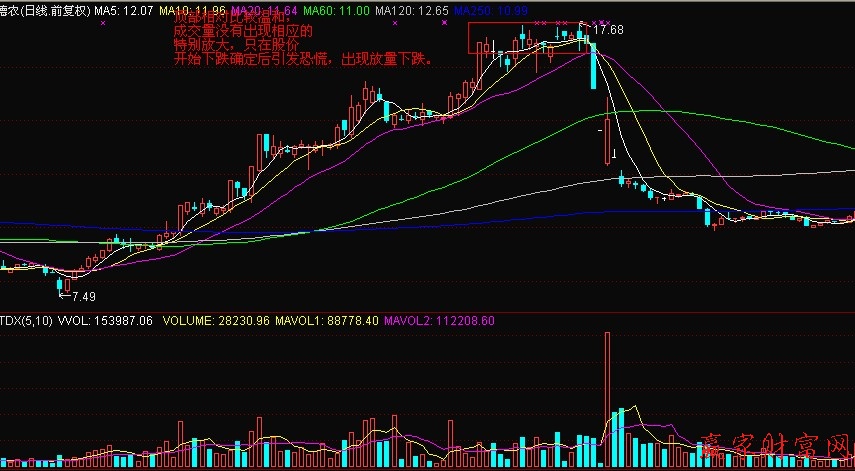
Task: Click the 赢家财富网 watermark logo
Action: pyautogui.click(x=774, y=449)
